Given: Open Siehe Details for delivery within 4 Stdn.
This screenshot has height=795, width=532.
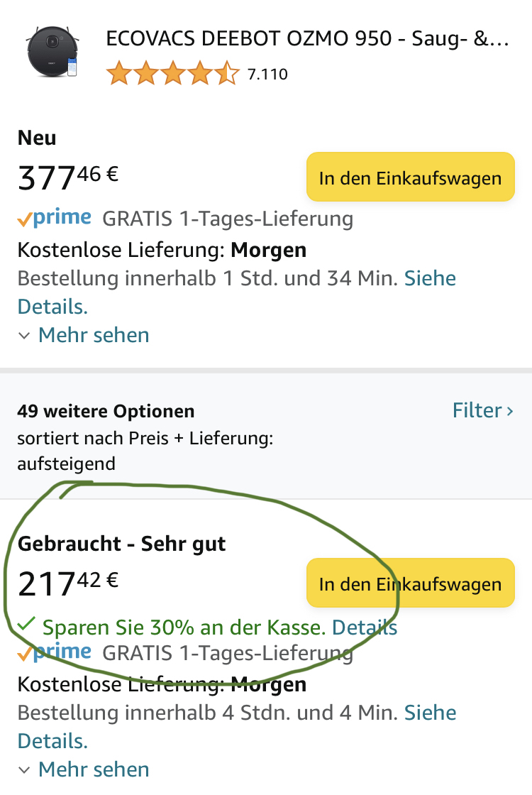Looking at the screenshot, I should (x=430, y=713).
